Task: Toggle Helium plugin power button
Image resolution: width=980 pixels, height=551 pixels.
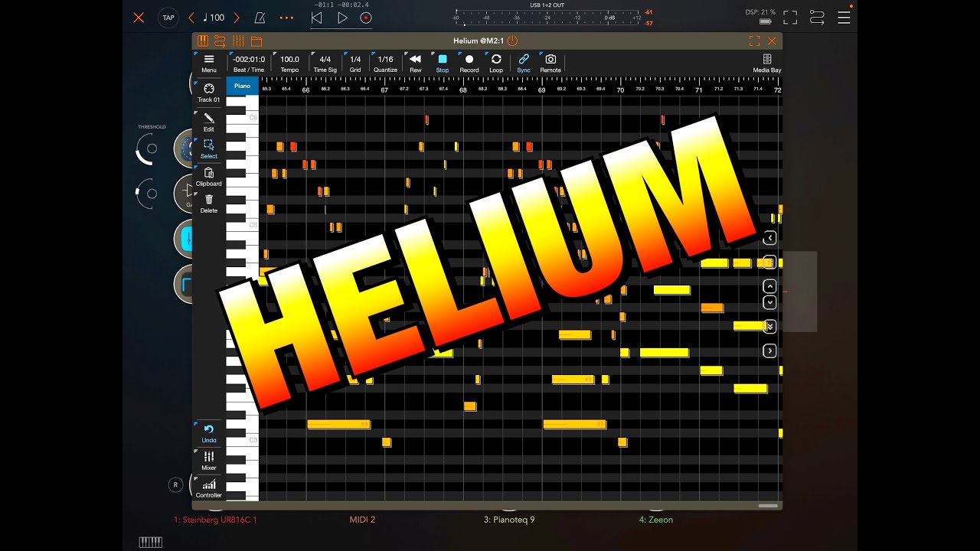Action: tap(512, 41)
